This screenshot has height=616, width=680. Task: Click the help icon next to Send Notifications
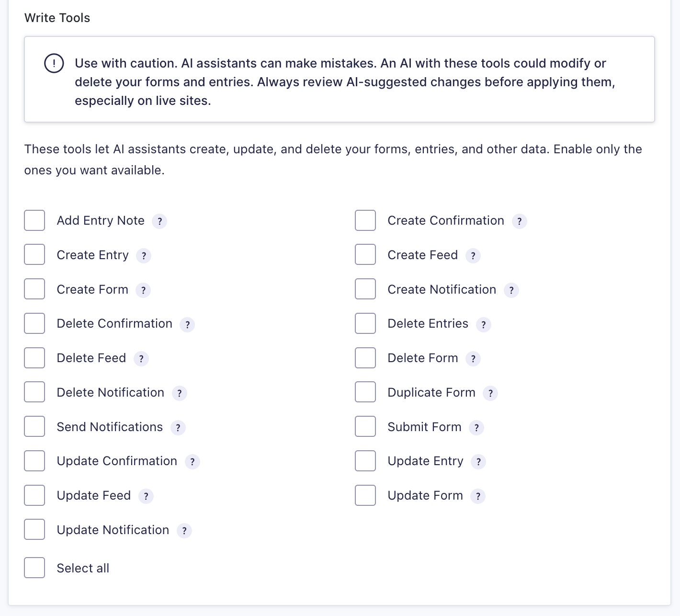click(x=178, y=428)
